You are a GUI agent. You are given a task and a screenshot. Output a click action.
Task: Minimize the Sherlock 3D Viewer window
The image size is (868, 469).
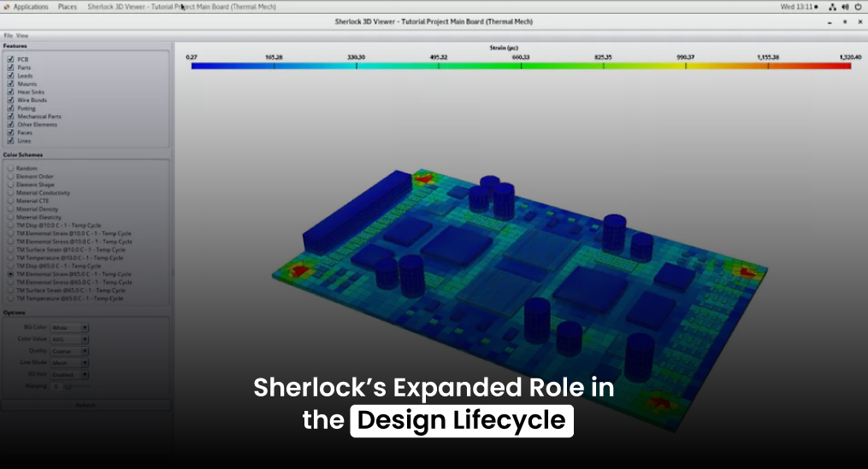pyautogui.click(x=830, y=22)
